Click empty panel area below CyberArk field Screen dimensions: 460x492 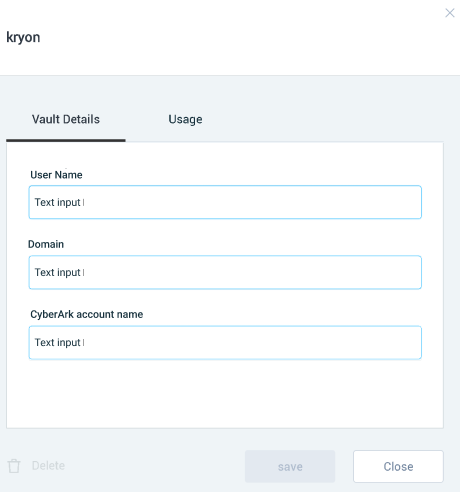pyautogui.click(x=225, y=393)
